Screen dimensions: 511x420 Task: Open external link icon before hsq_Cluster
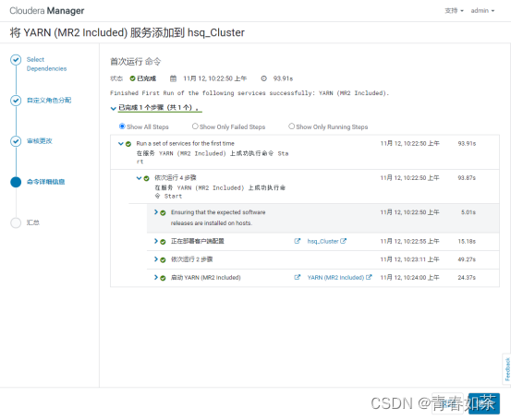(297, 241)
